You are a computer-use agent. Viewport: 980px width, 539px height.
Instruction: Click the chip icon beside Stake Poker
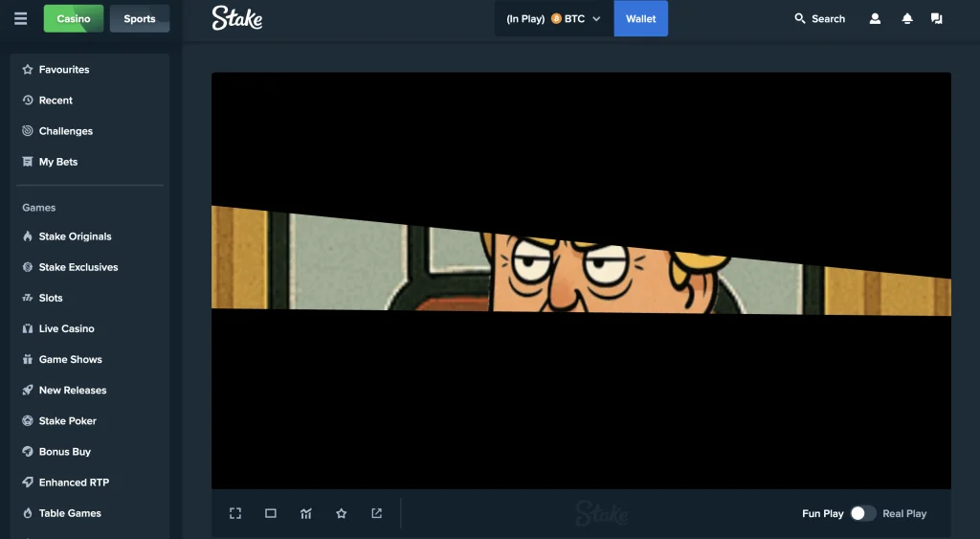coord(28,421)
